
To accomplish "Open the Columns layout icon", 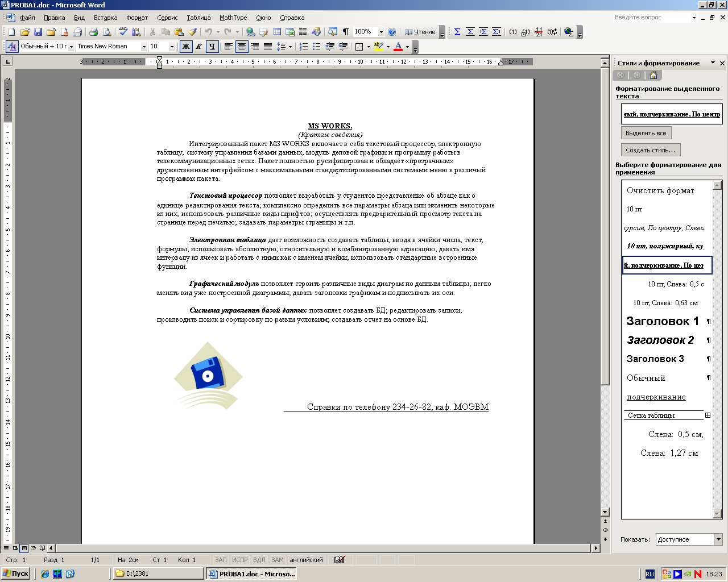I will (303, 32).
